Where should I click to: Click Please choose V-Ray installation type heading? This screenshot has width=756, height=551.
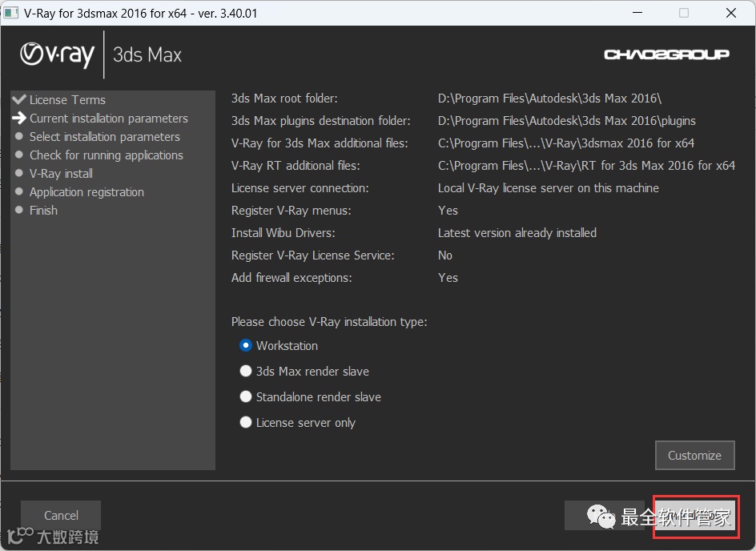pyautogui.click(x=329, y=321)
